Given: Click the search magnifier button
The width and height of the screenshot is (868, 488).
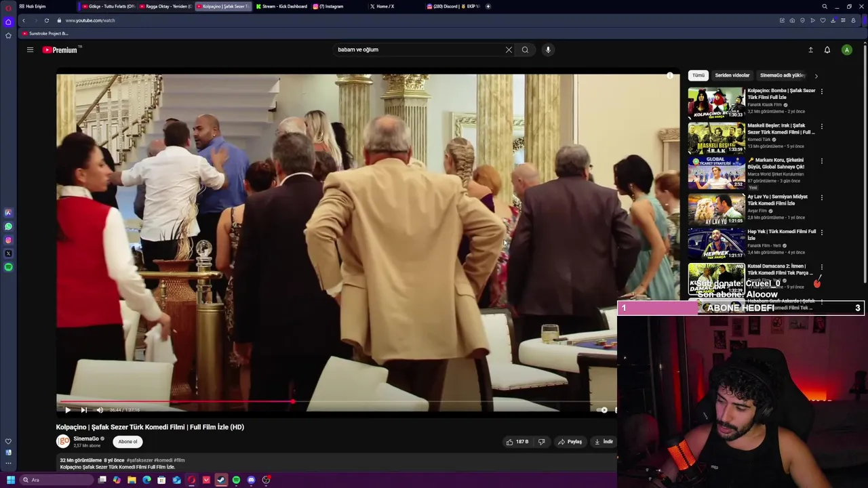Looking at the screenshot, I should click(525, 49).
